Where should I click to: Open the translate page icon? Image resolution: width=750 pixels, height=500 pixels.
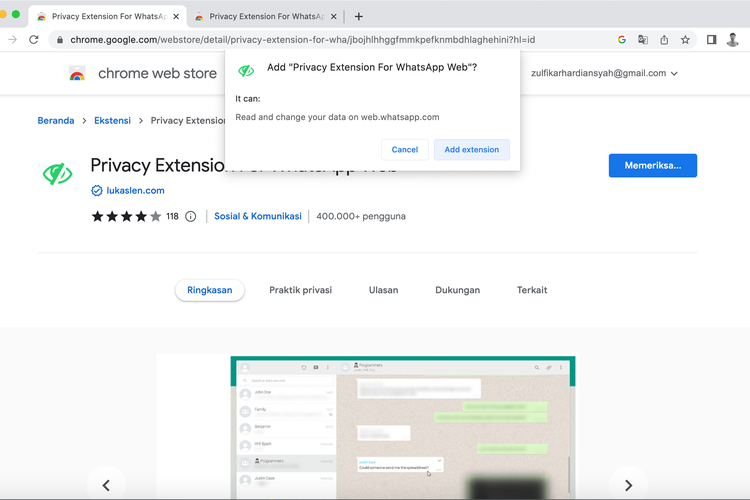(x=643, y=40)
